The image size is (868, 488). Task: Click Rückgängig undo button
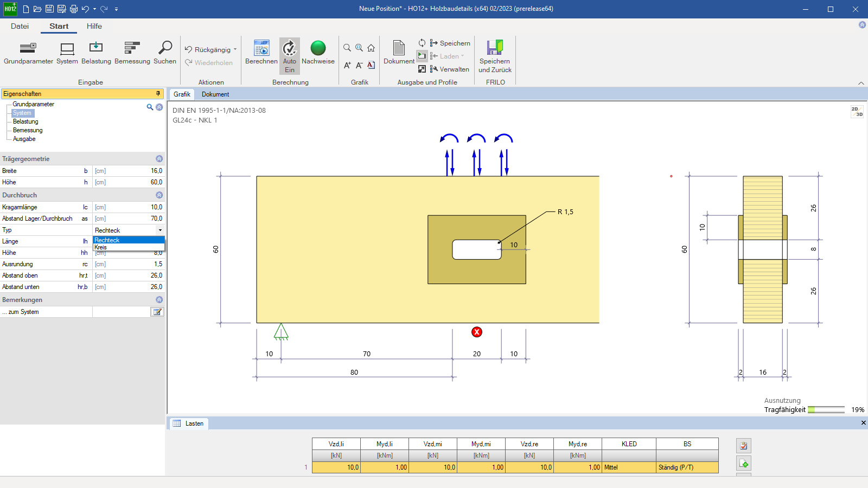click(208, 49)
